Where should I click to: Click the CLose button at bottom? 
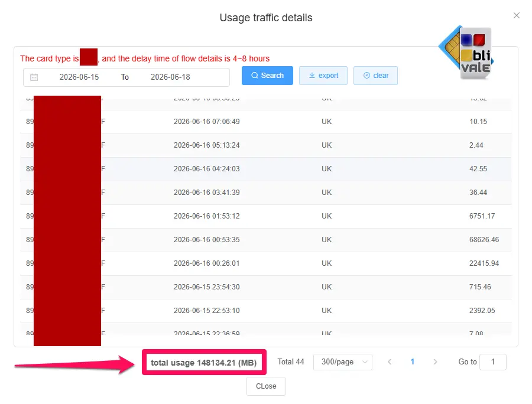coord(266,386)
